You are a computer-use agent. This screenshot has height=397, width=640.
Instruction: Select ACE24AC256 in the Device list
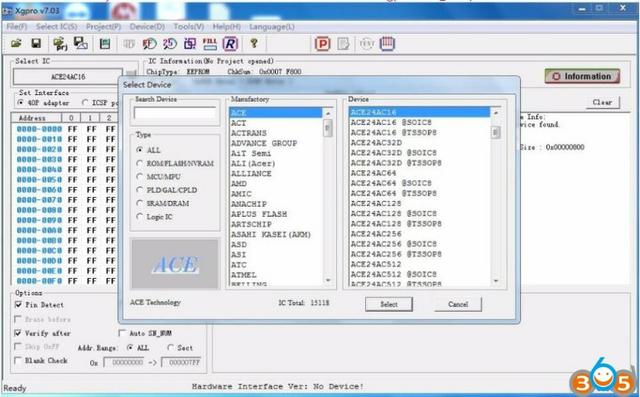click(376, 234)
